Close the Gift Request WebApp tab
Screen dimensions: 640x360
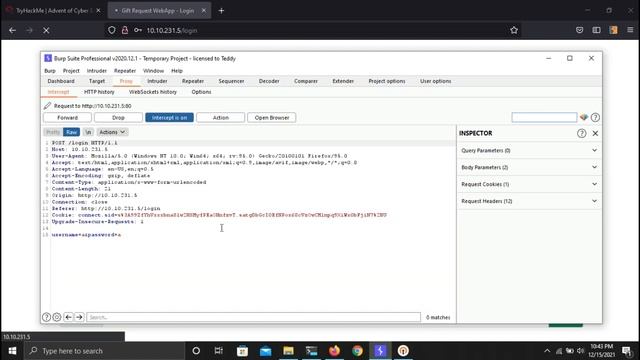(204, 11)
